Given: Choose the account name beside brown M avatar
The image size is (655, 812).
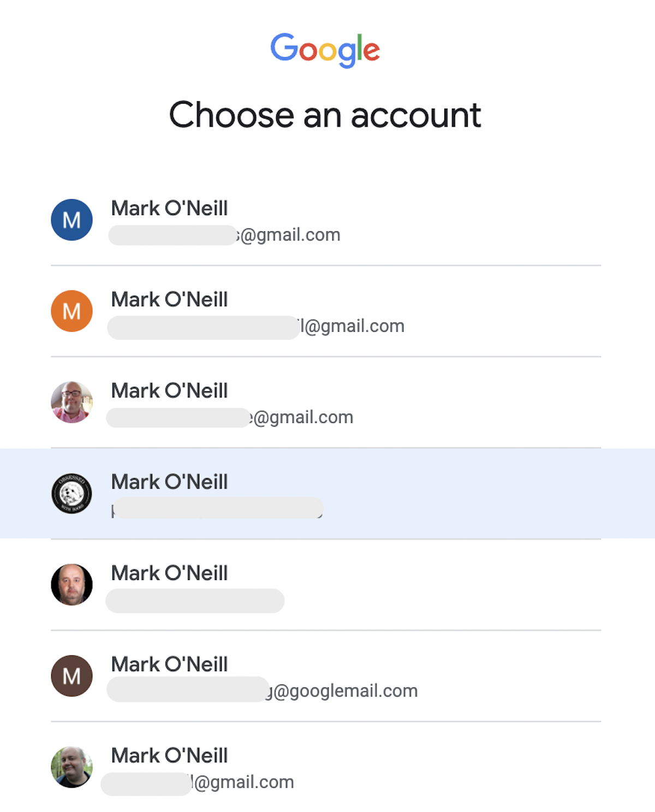Looking at the screenshot, I should (x=169, y=664).
